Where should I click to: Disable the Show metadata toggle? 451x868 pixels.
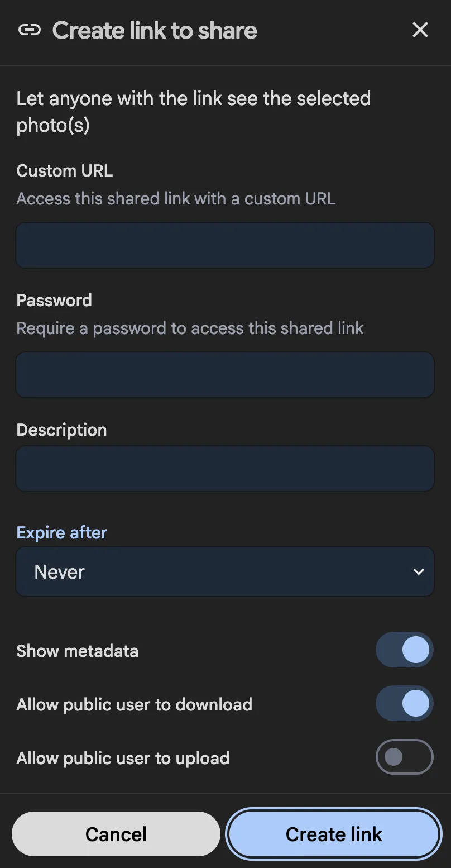pyautogui.click(x=404, y=650)
